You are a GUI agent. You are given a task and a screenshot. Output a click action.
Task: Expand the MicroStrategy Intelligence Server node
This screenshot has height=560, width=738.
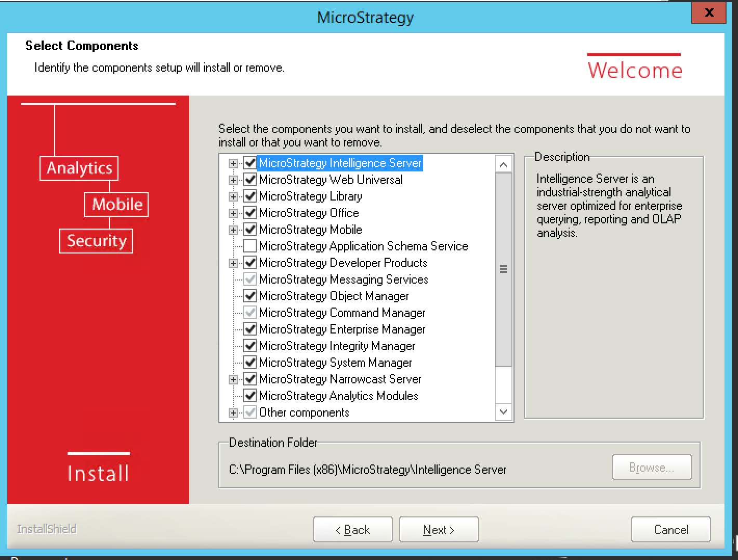coord(232,163)
